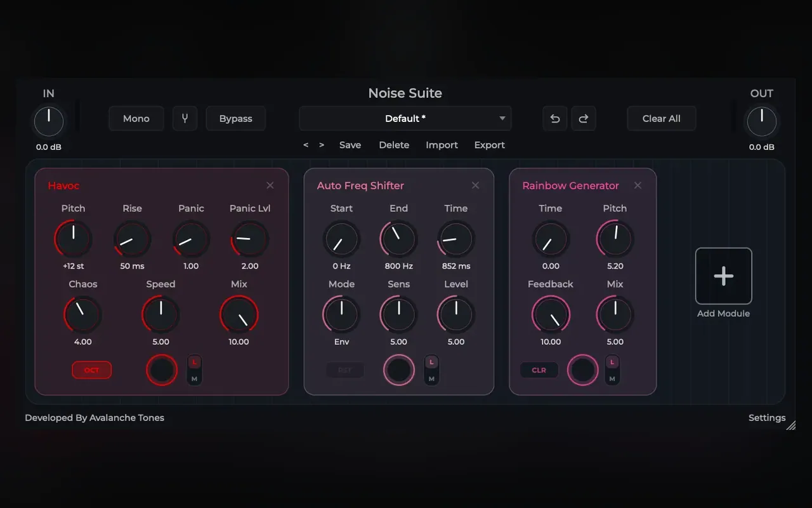Click the Rainbow Generator Pitch knob
The width and height of the screenshot is (812, 508).
point(615,239)
